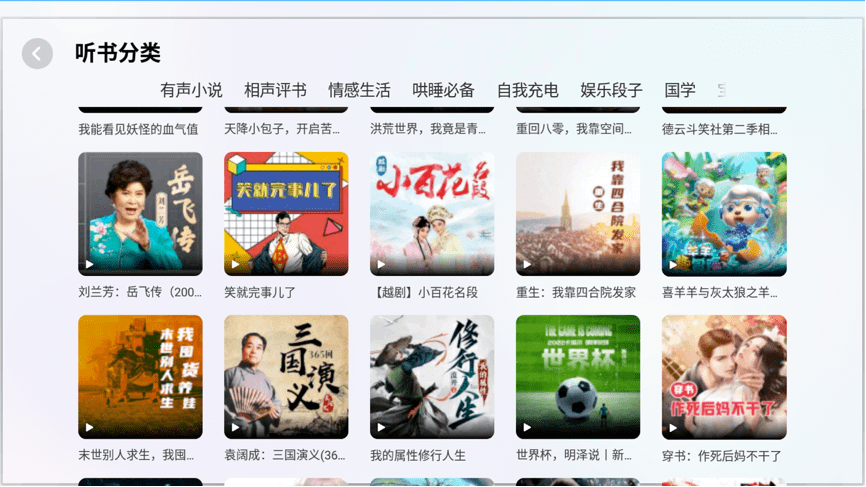
Task: Open the 末世别人求生 album cover
Action: [140, 377]
